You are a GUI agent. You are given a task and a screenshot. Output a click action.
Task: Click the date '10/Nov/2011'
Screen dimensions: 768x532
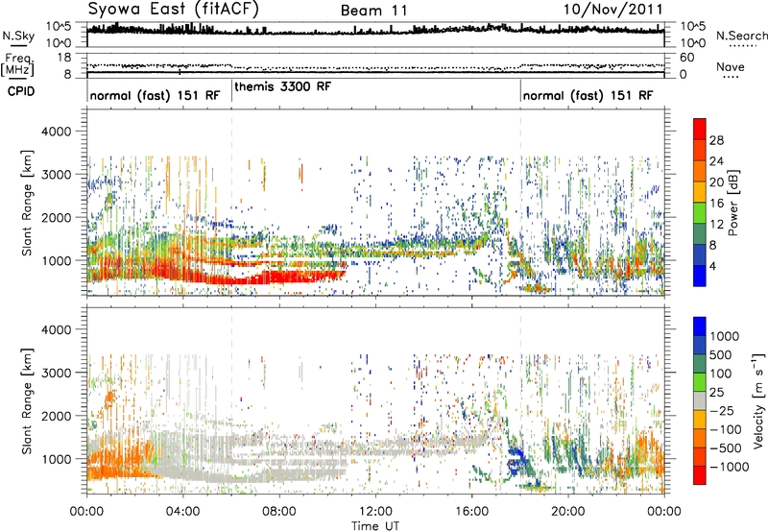click(x=613, y=10)
